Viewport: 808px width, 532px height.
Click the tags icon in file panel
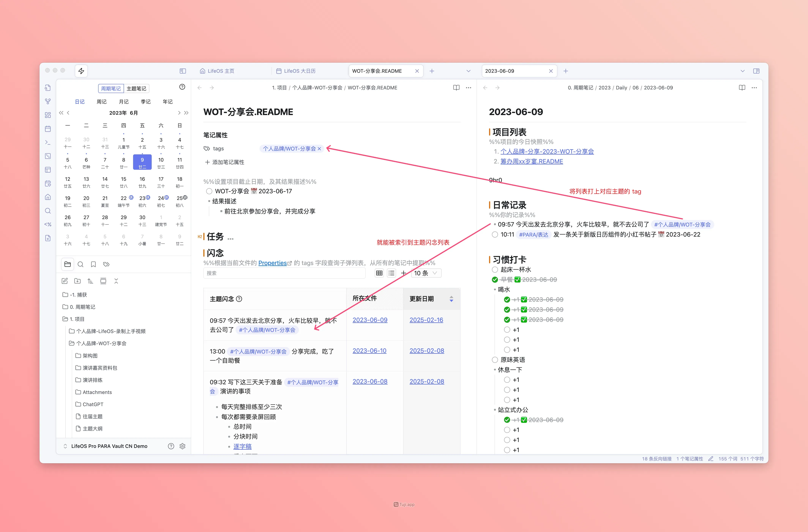[106, 264]
